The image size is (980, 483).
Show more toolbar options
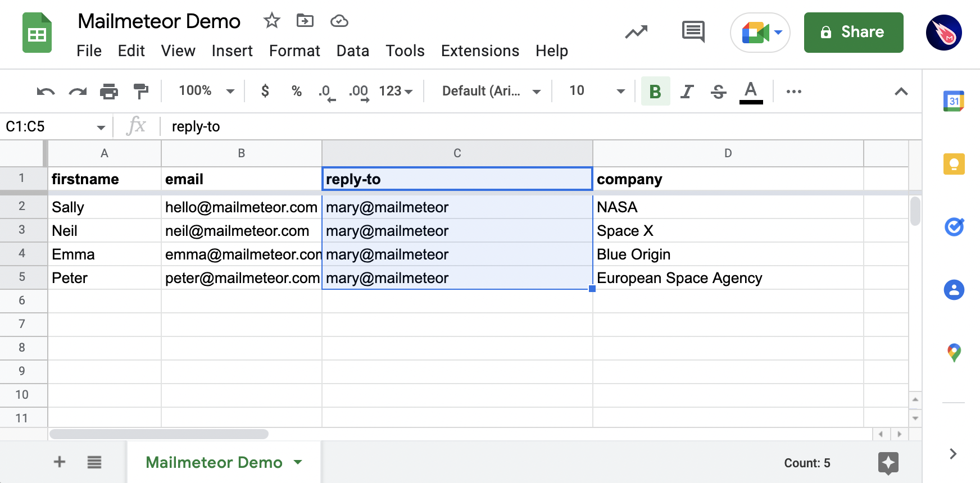click(793, 91)
